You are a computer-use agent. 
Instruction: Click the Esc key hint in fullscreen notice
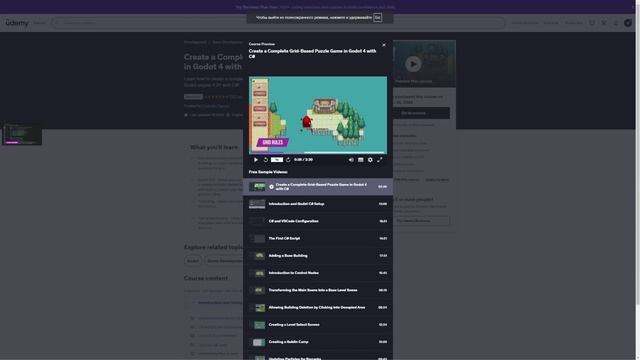[x=378, y=18]
